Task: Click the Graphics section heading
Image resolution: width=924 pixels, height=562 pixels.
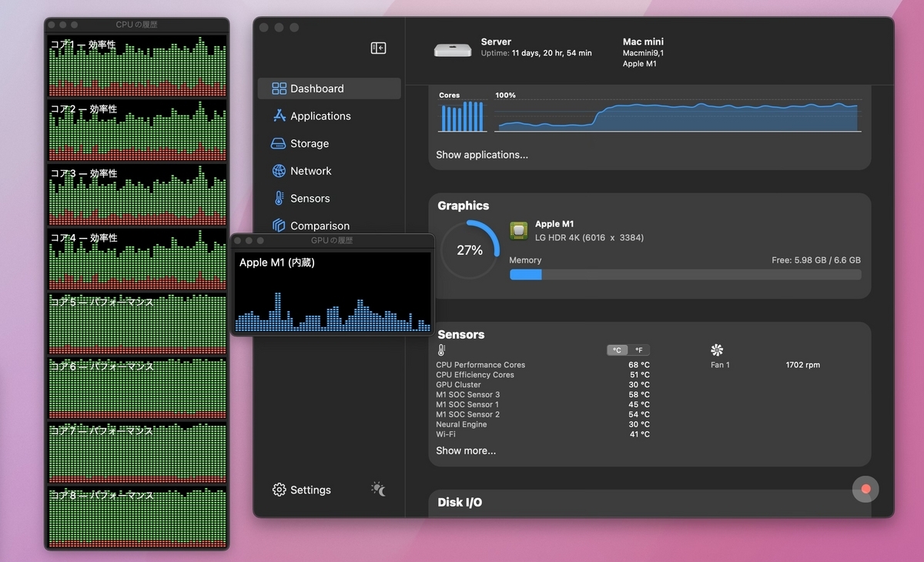Action: 464,206
